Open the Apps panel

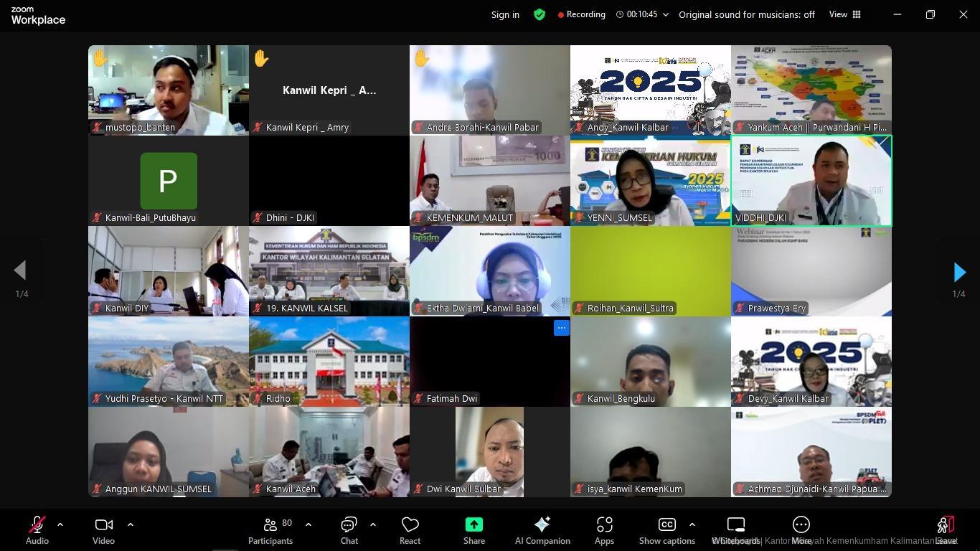pyautogui.click(x=604, y=530)
